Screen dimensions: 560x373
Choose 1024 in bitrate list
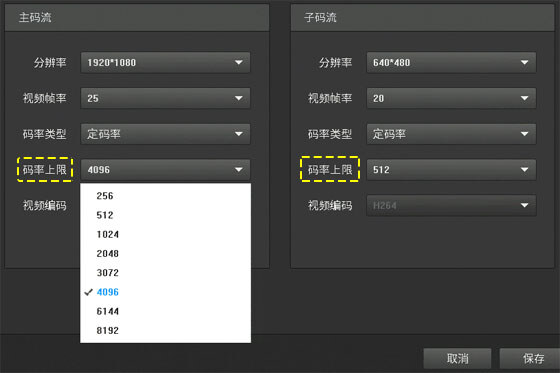pyautogui.click(x=165, y=234)
